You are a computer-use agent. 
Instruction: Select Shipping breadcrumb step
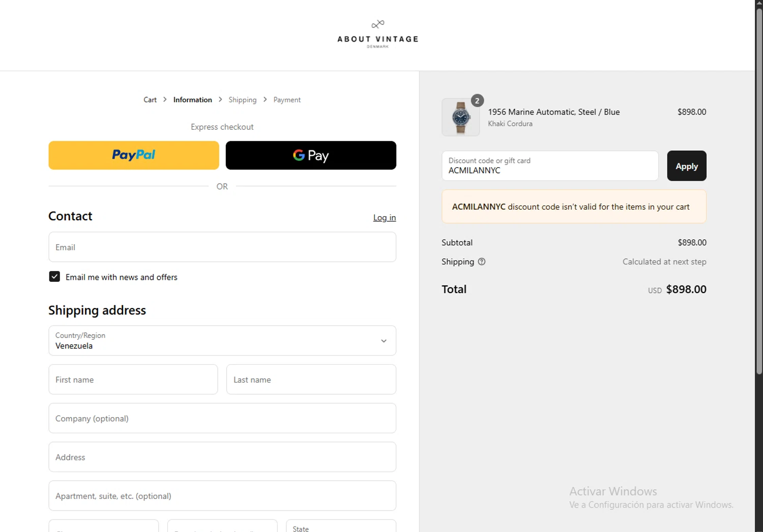[x=242, y=100]
